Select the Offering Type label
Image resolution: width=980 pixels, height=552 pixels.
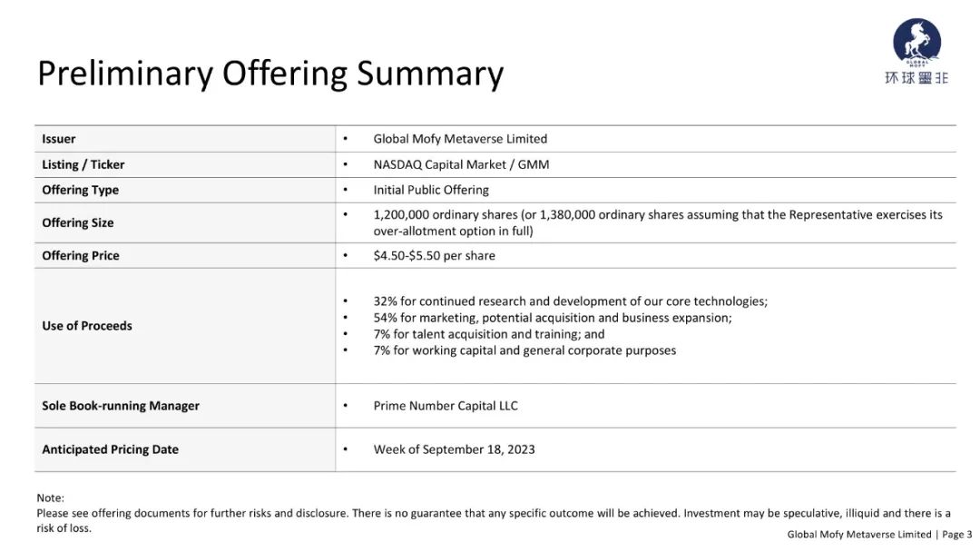[x=80, y=190]
